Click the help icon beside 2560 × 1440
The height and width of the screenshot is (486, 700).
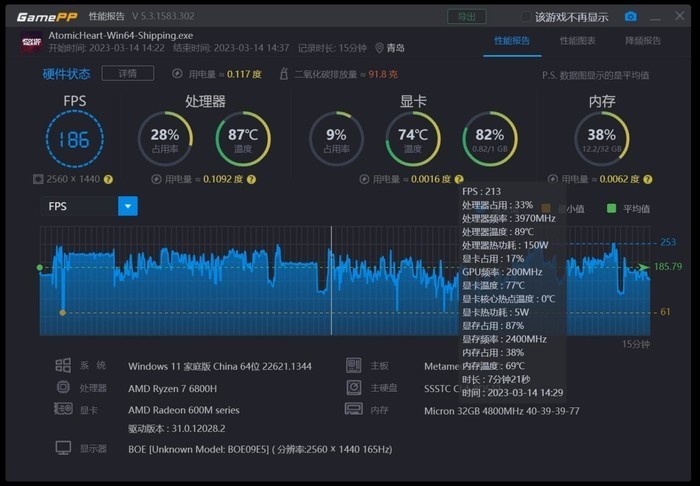coord(108,179)
